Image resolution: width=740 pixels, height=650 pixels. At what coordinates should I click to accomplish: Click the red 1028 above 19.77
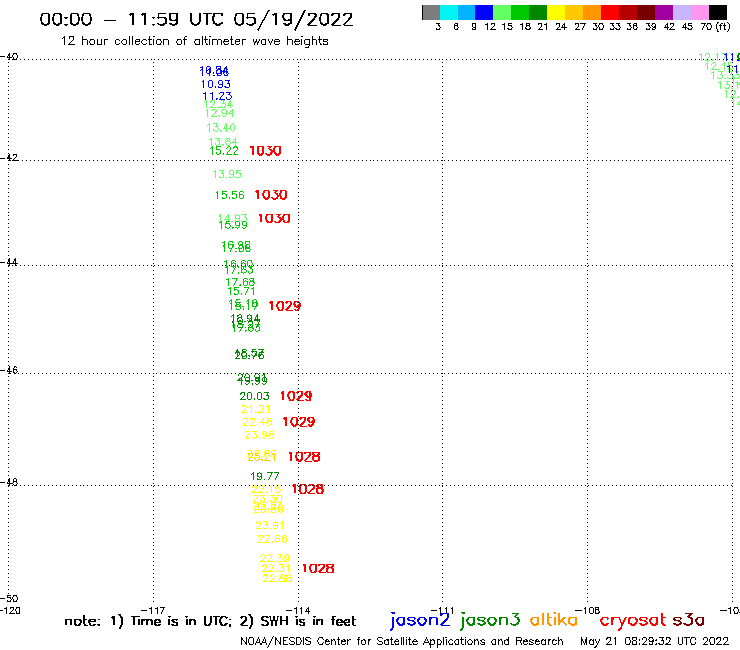coord(304,457)
